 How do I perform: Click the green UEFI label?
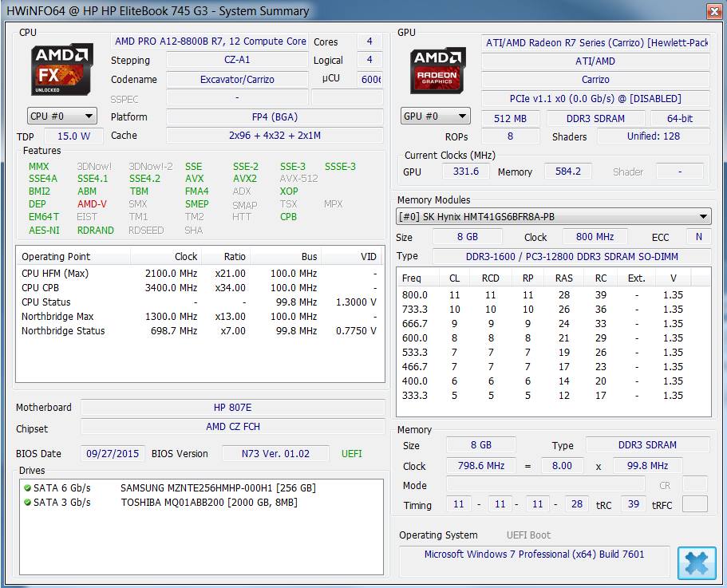pos(351,454)
